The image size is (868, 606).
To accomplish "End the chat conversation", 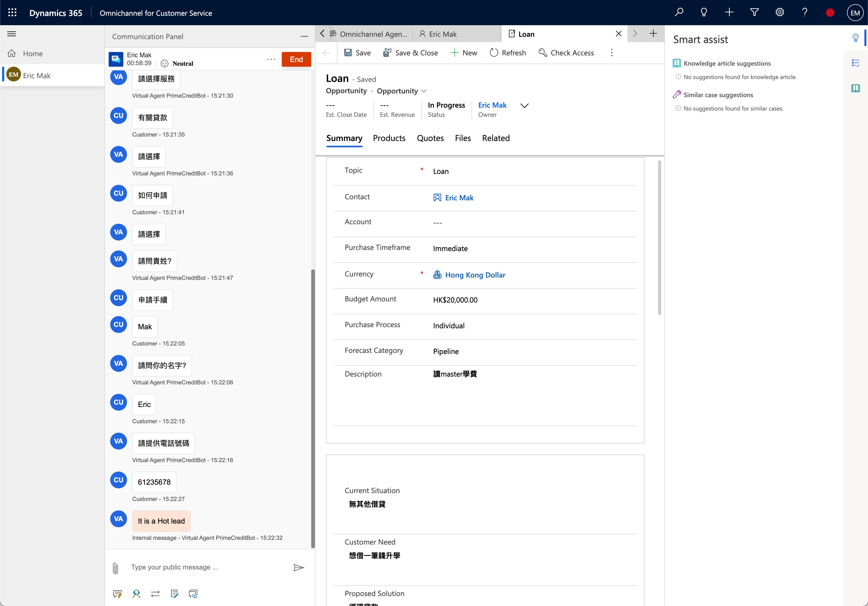I will pos(296,59).
